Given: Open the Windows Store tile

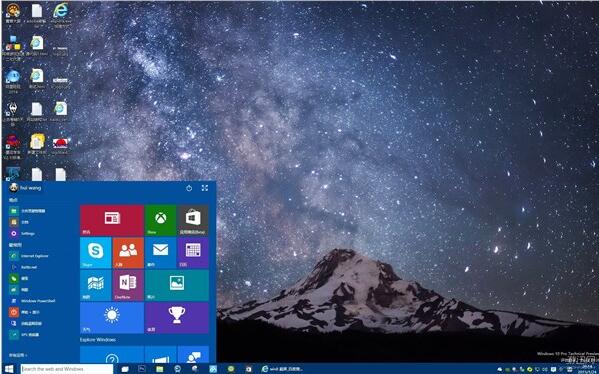Looking at the screenshot, I should click(193, 220).
